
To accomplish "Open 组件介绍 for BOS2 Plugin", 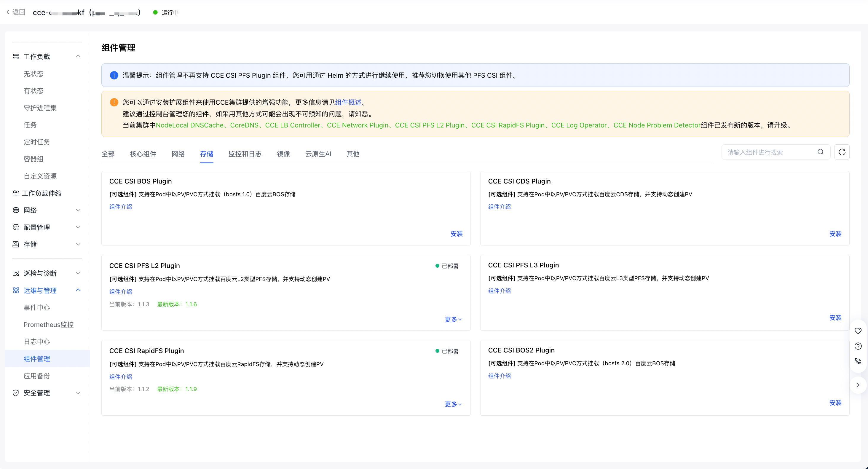I will click(500, 376).
